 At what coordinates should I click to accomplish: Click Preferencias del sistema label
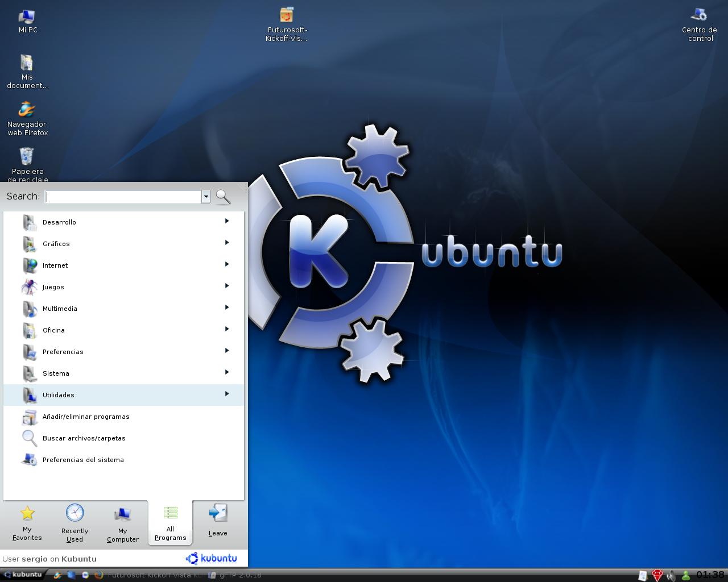point(83,460)
